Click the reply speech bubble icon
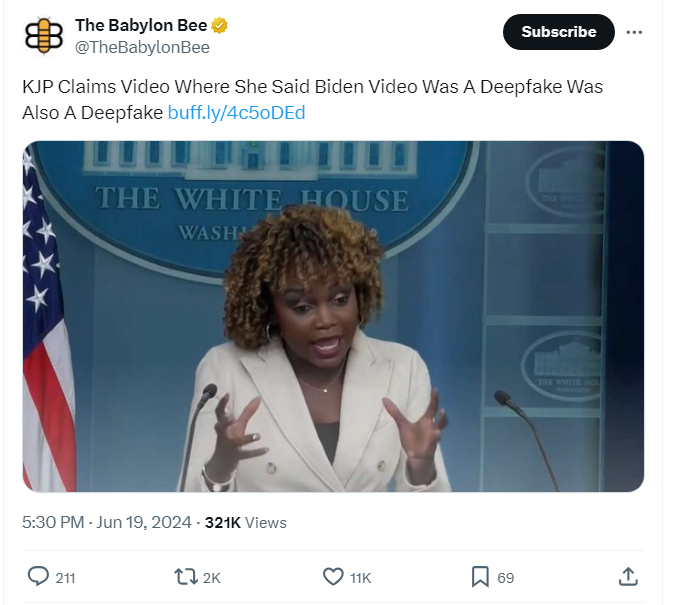 coord(38,576)
